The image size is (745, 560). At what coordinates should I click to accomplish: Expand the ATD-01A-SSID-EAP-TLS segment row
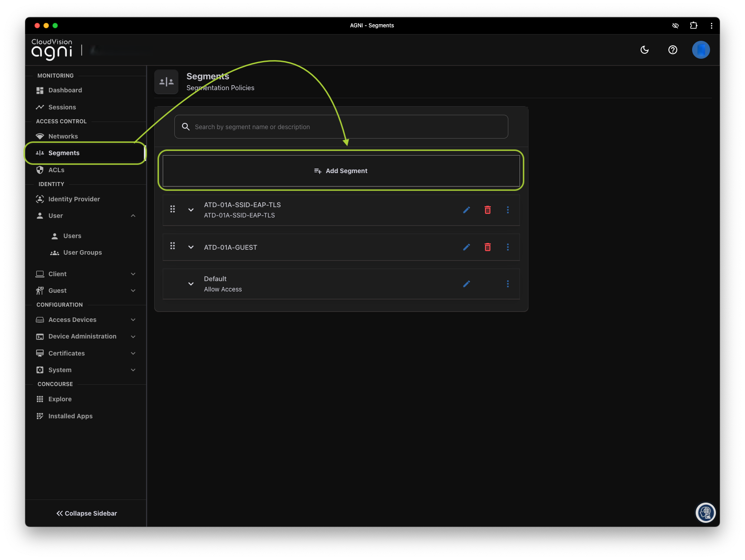(191, 210)
